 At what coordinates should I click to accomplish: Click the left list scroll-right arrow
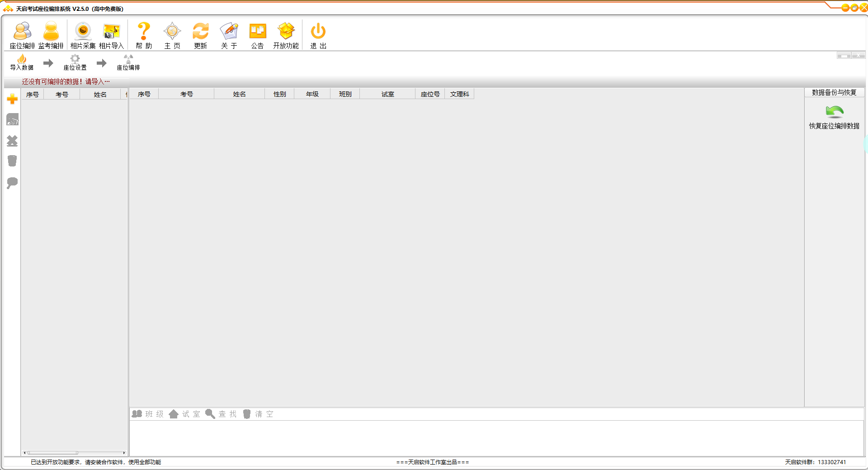124,452
